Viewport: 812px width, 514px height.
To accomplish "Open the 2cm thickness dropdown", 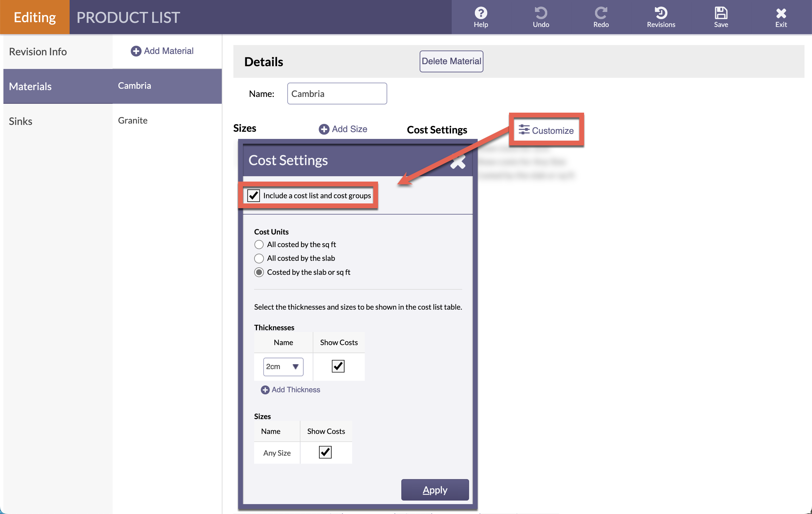I will (283, 367).
